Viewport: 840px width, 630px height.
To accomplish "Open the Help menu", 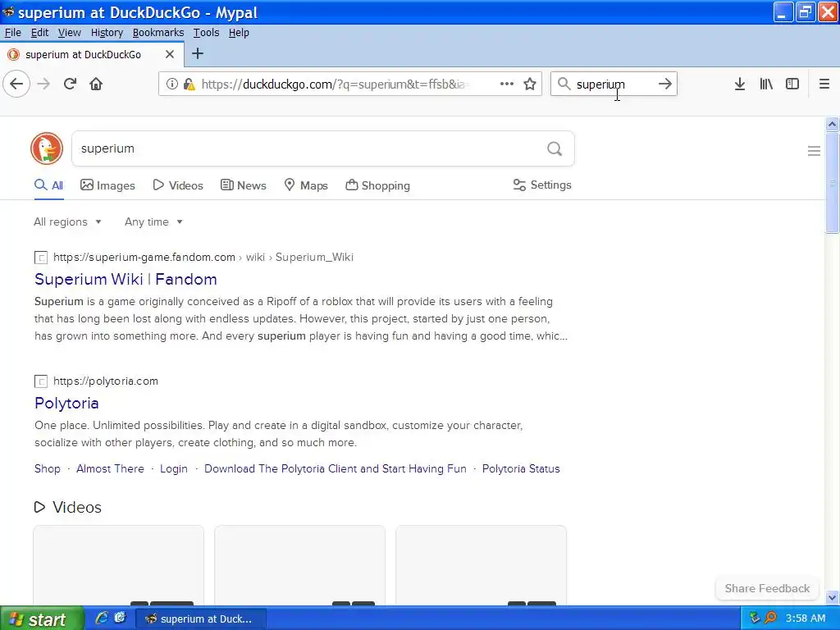I will [x=239, y=33].
